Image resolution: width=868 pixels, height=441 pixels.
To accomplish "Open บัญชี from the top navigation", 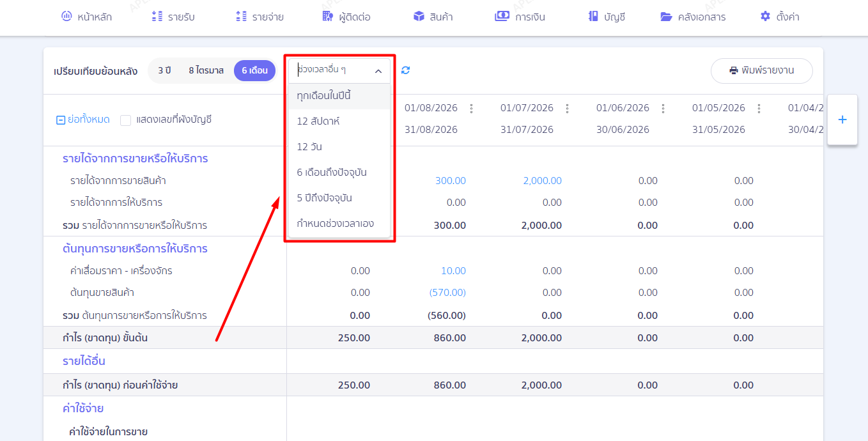I will (x=605, y=17).
